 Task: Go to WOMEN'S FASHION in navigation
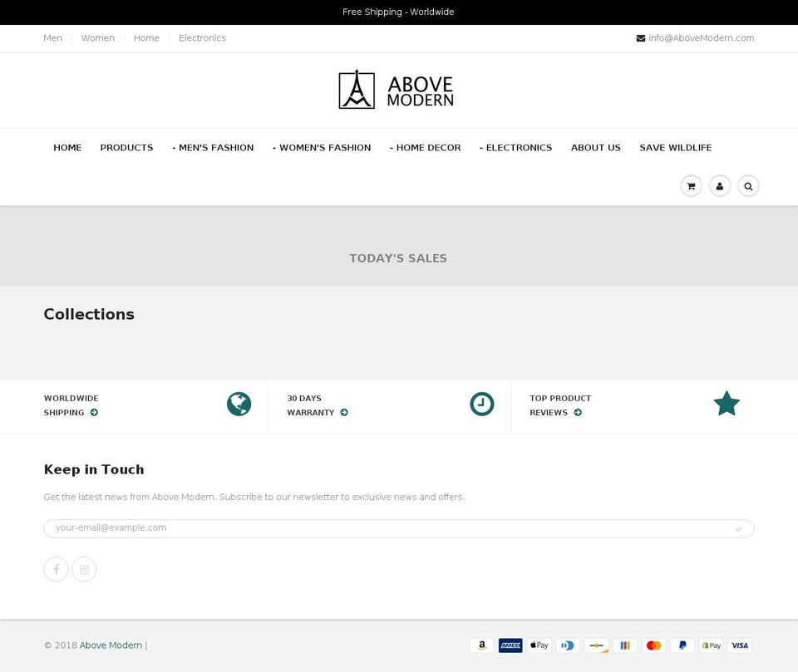coord(322,148)
